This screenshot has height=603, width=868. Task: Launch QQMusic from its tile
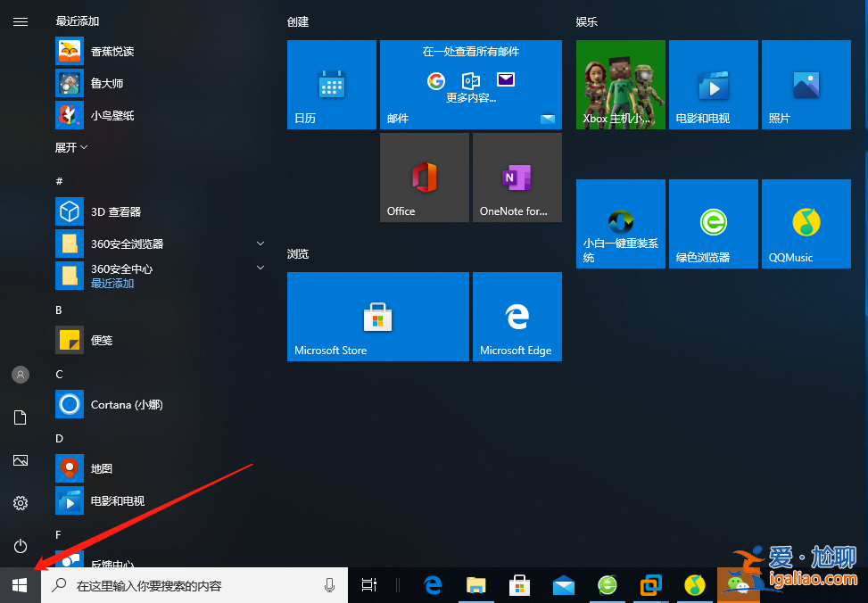point(805,224)
